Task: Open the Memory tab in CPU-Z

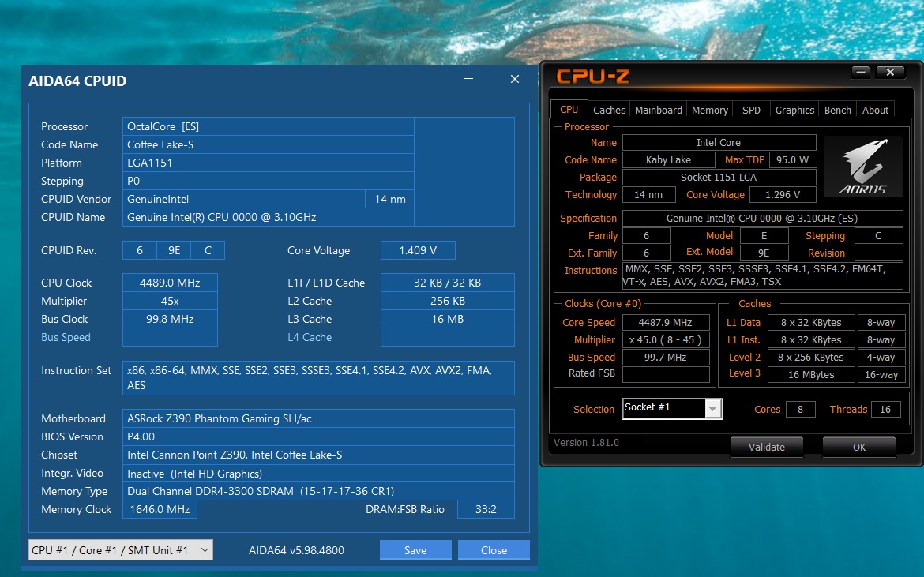Action: click(x=709, y=110)
